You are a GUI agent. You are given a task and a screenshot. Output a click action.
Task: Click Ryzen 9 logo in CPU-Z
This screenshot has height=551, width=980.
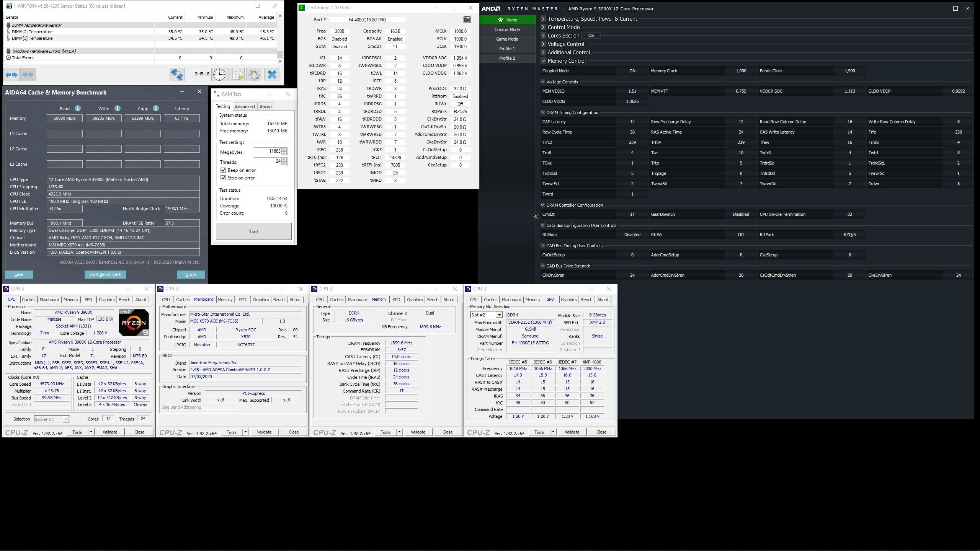[x=134, y=323]
